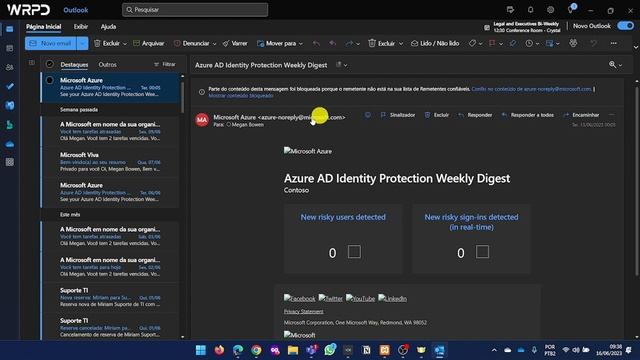
Task: Click Responder in message header
Action: click(475, 115)
